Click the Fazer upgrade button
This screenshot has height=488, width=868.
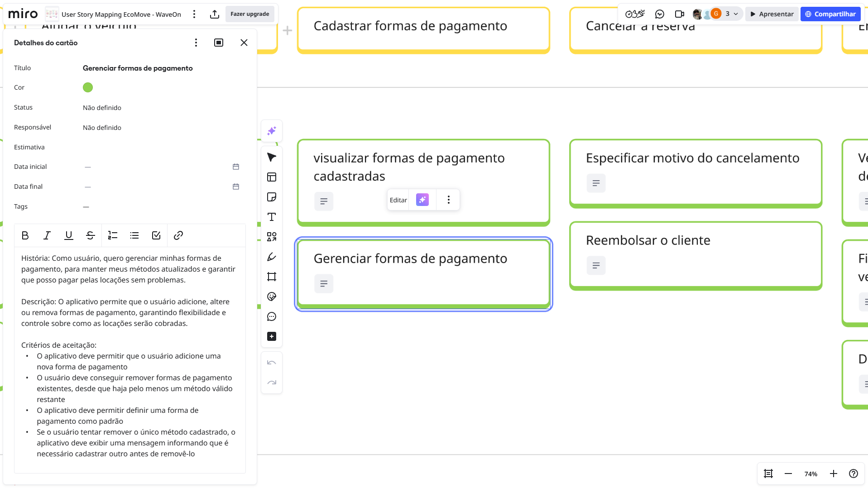tap(249, 14)
